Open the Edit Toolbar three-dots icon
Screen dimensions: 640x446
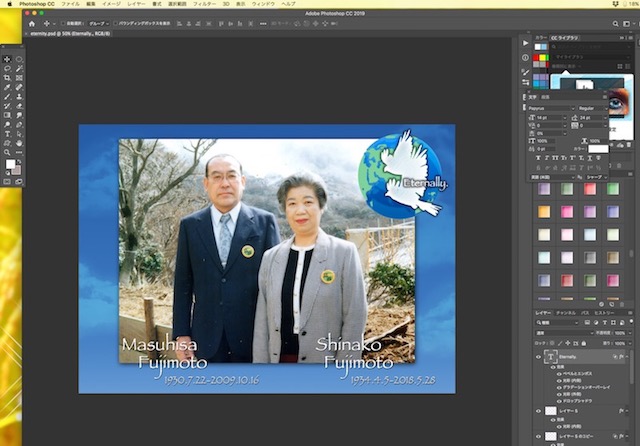click(19, 153)
